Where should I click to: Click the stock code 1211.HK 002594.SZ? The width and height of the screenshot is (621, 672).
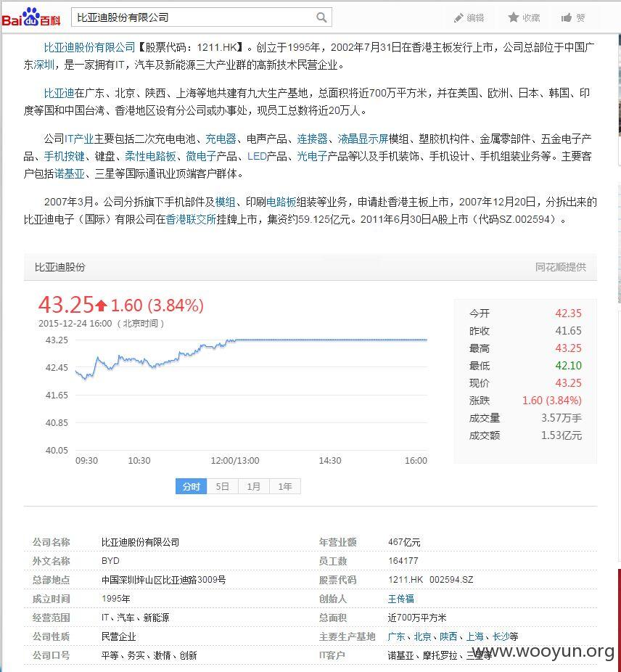coord(431,580)
